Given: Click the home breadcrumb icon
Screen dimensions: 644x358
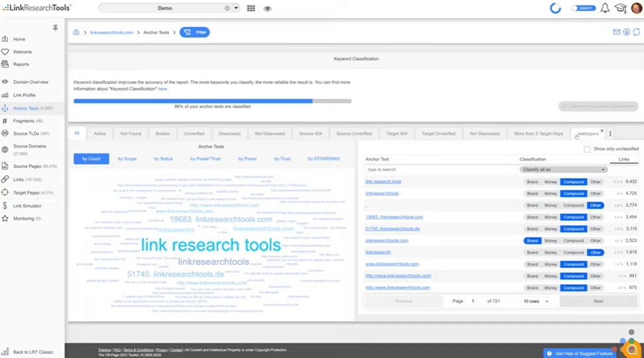Looking at the screenshot, I should [76, 32].
